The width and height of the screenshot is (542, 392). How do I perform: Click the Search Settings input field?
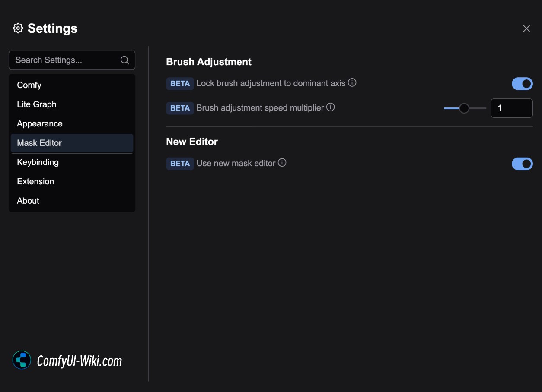coord(72,60)
